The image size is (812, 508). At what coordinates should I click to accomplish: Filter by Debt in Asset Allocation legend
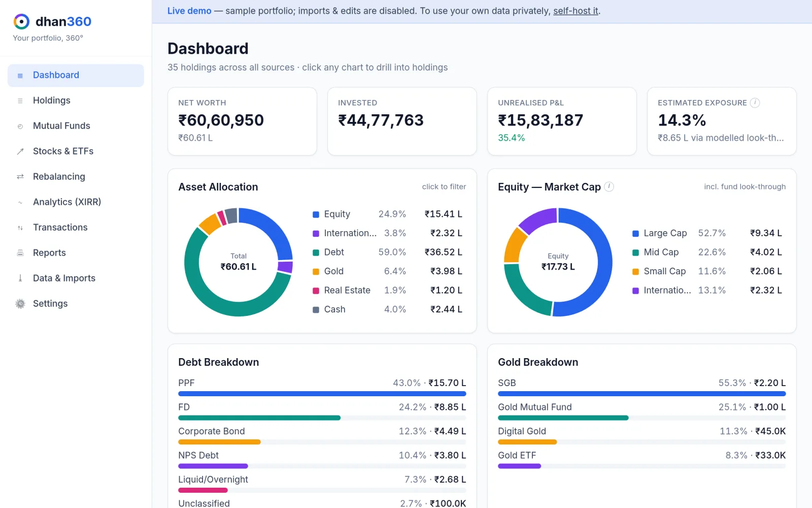[x=388, y=252]
